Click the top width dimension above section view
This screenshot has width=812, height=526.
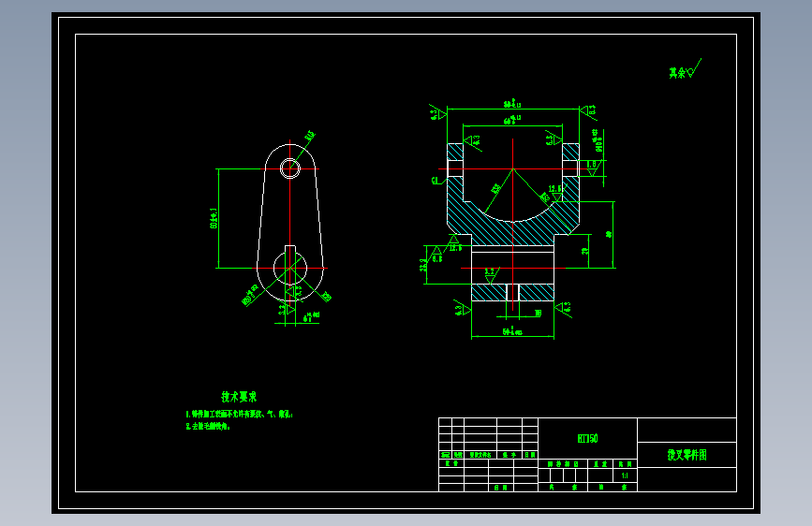[x=512, y=104]
